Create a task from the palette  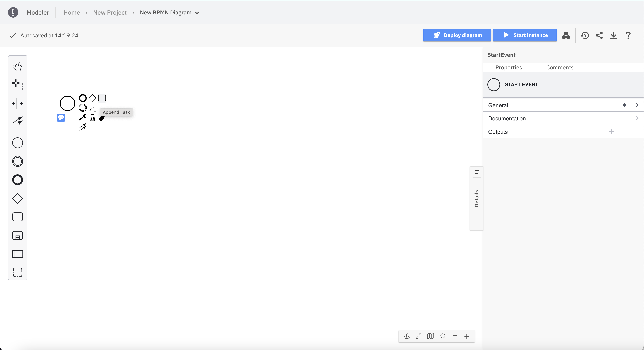pos(17,217)
